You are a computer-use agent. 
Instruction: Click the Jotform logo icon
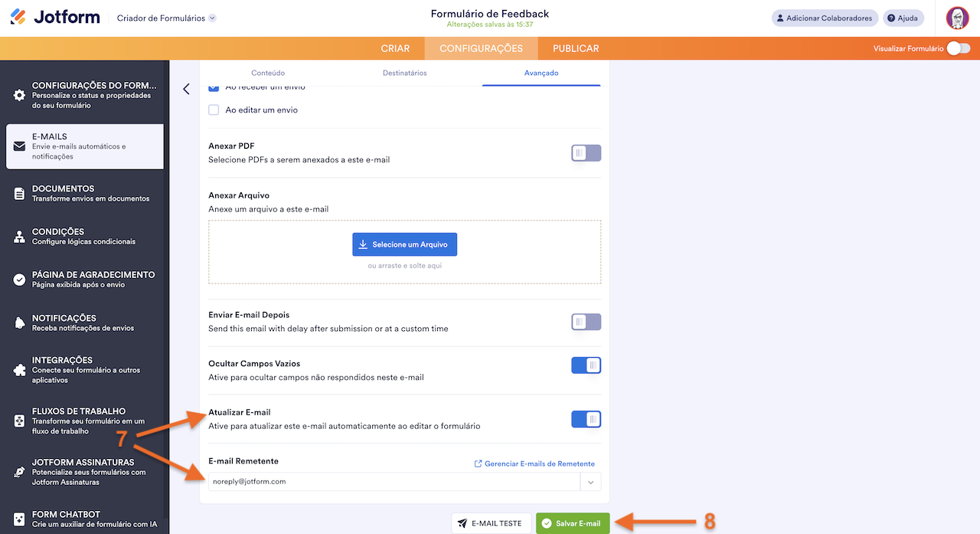pyautogui.click(x=18, y=17)
